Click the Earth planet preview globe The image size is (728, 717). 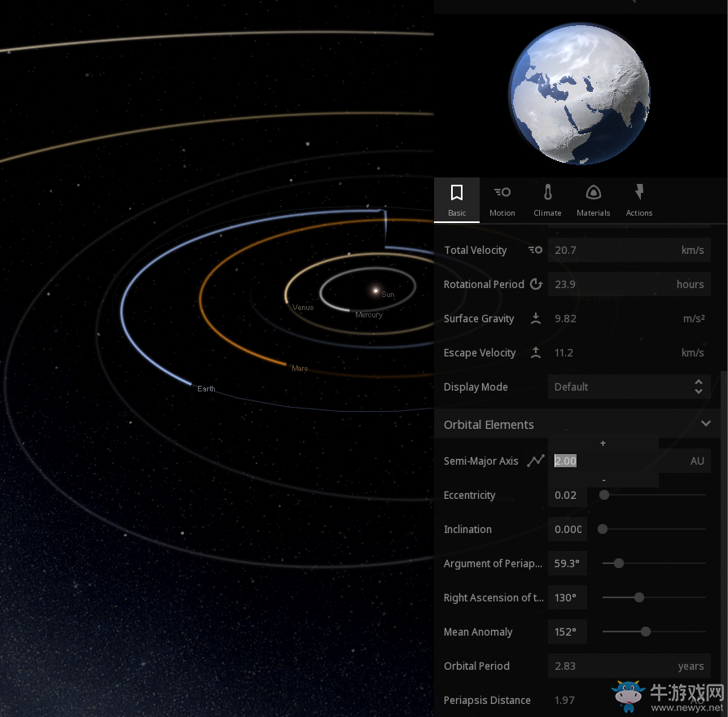pyautogui.click(x=580, y=94)
